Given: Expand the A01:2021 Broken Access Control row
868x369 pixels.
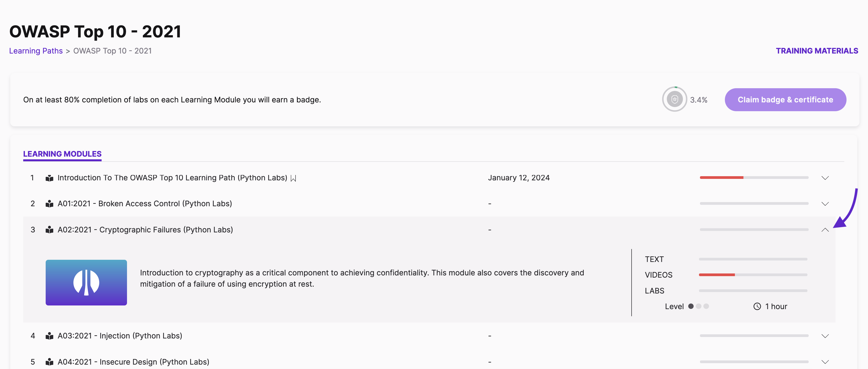Looking at the screenshot, I should pos(825,204).
